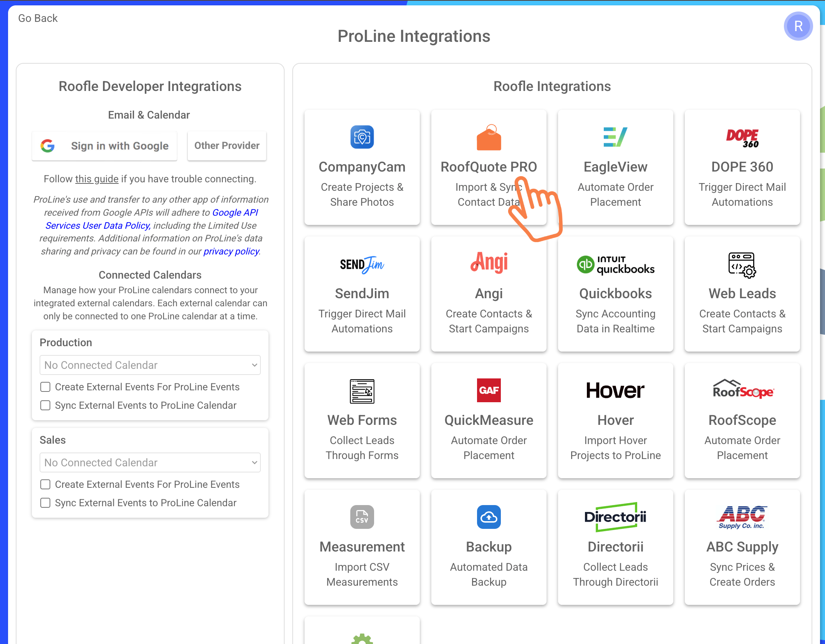Click the Measurement CSV file icon
This screenshot has height=644, width=825.
tap(362, 517)
